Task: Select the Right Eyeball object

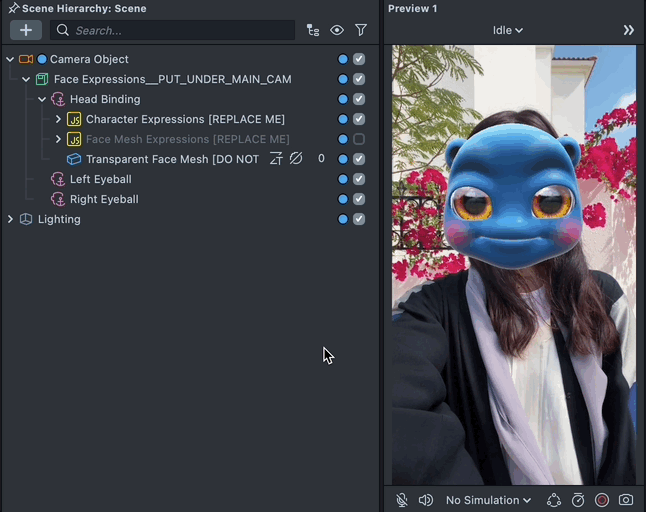Action: pos(104,199)
